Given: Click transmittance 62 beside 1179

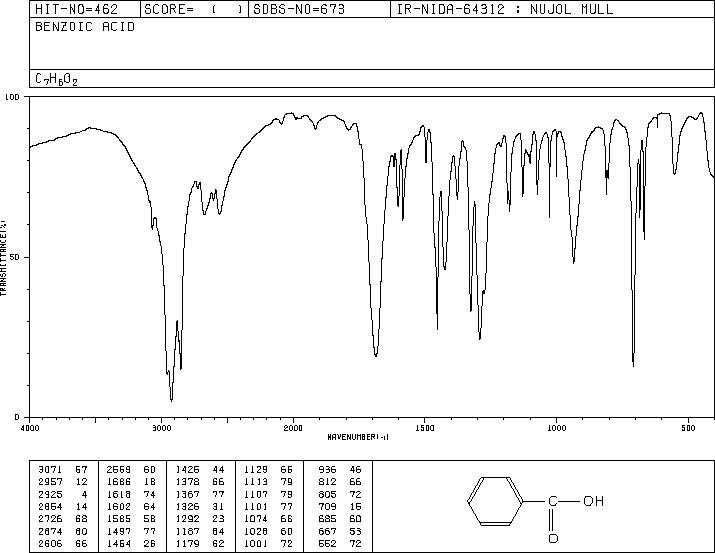Looking at the screenshot, I should coord(218,543).
